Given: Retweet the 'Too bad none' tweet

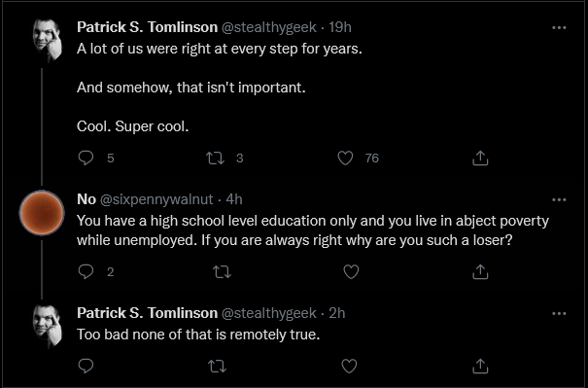Looking at the screenshot, I should click(217, 366).
